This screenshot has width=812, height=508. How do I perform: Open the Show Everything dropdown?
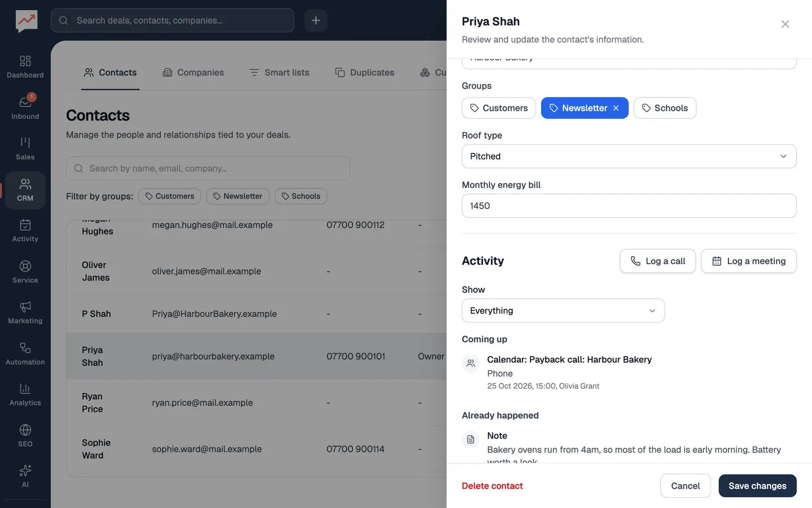pos(563,310)
